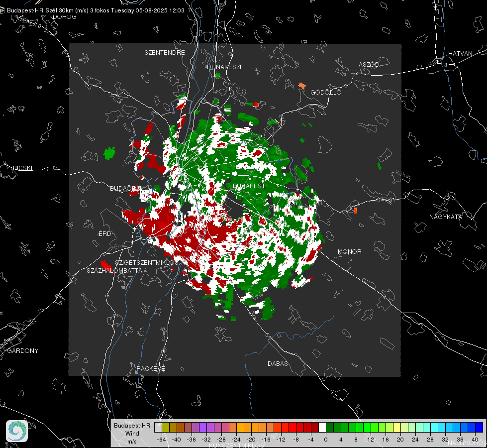
Task: Click the isolated green echo patch north of BUDAÖRS
Action: pos(109,153)
